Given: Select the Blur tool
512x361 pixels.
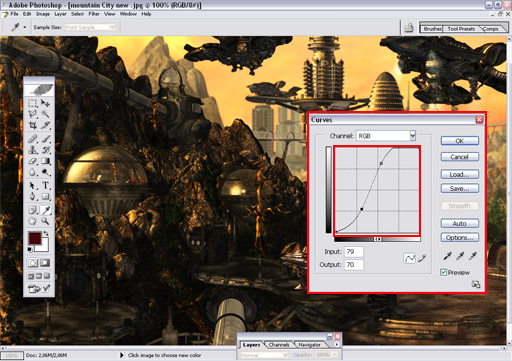Looking at the screenshot, I should click(x=32, y=172).
